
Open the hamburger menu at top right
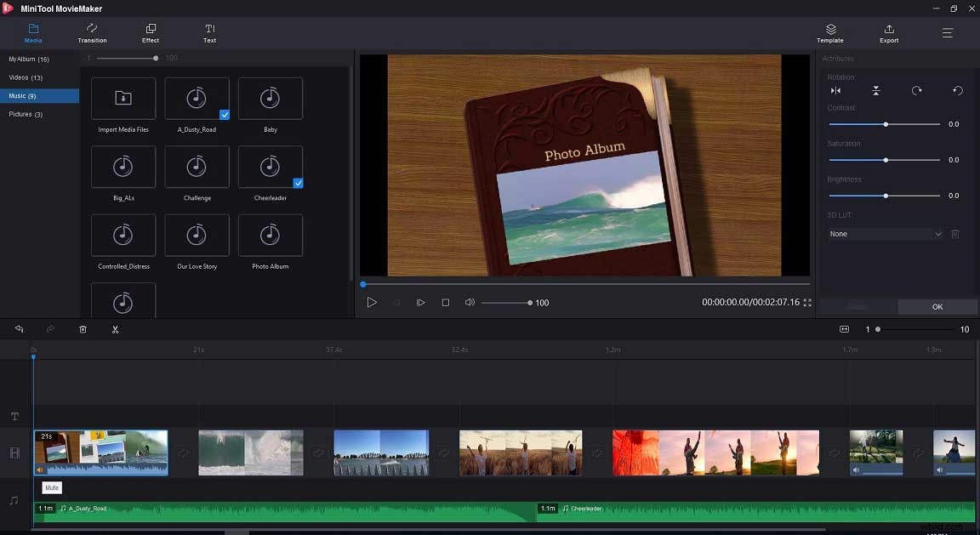tap(947, 33)
